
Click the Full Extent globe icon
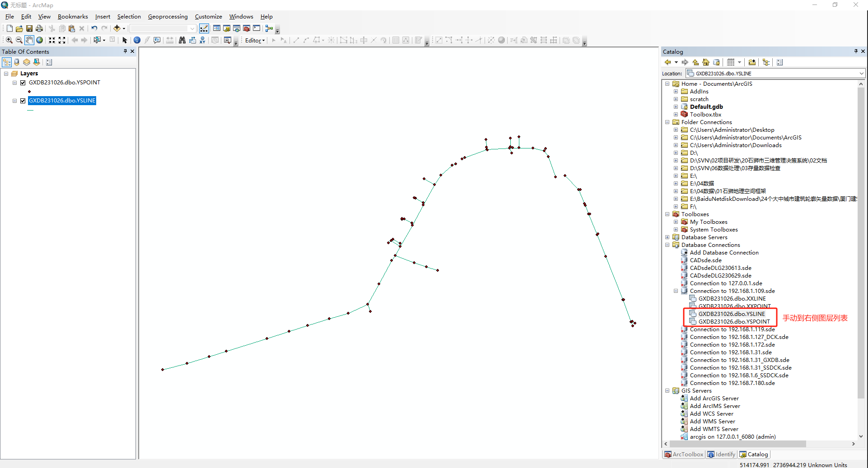pyautogui.click(x=40, y=40)
